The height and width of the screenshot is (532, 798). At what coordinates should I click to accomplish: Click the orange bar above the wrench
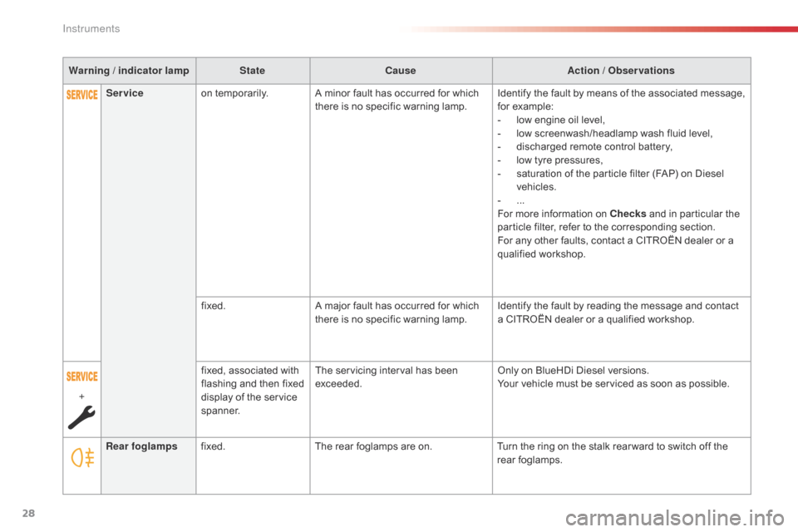click(81, 376)
